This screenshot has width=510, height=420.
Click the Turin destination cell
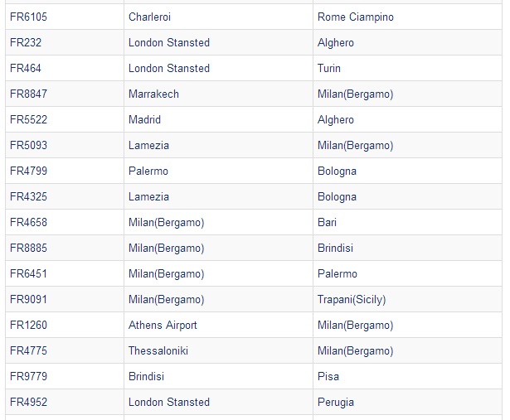point(329,69)
